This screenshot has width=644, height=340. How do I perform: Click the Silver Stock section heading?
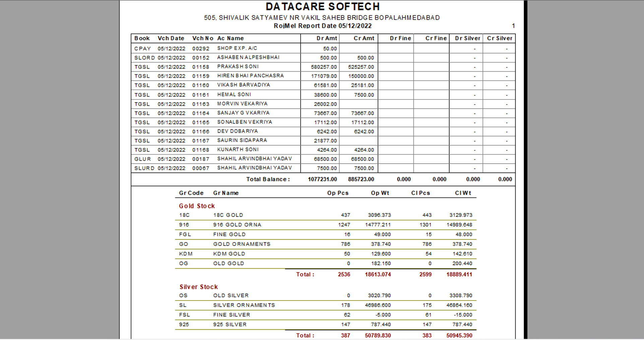pyautogui.click(x=198, y=287)
